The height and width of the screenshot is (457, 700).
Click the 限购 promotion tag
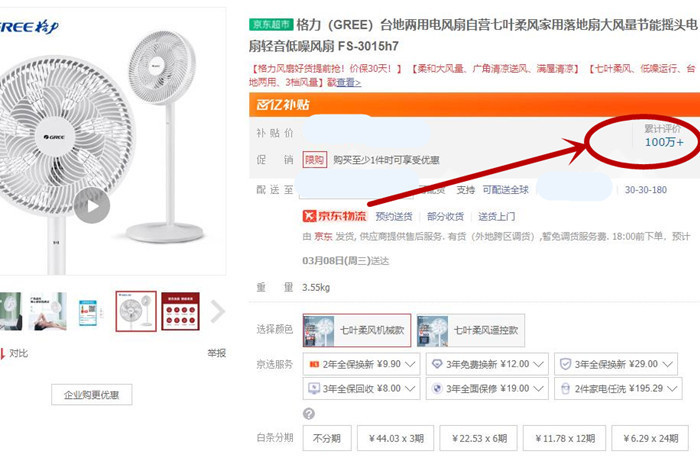(315, 160)
